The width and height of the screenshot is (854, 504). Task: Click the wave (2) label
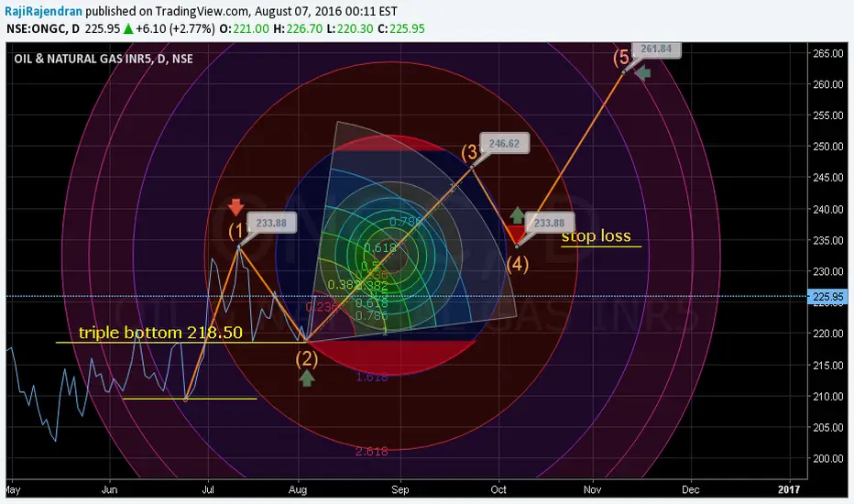(307, 358)
